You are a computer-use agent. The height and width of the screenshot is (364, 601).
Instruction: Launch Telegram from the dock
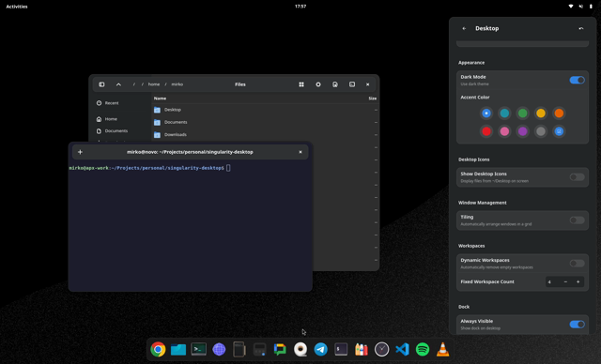tap(321, 349)
